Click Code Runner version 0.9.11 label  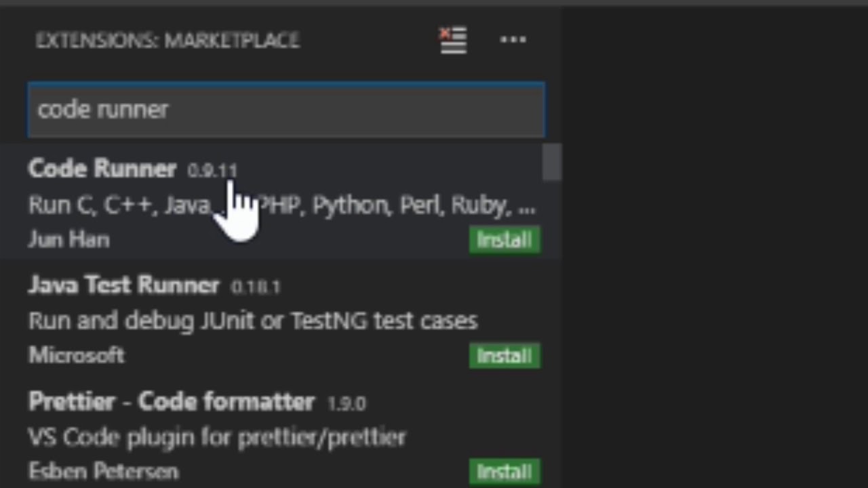click(x=212, y=171)
